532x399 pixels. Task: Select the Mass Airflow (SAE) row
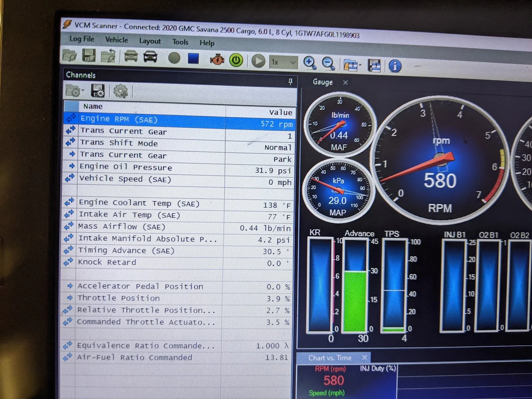pyautogui.click(x=177, y=227)
